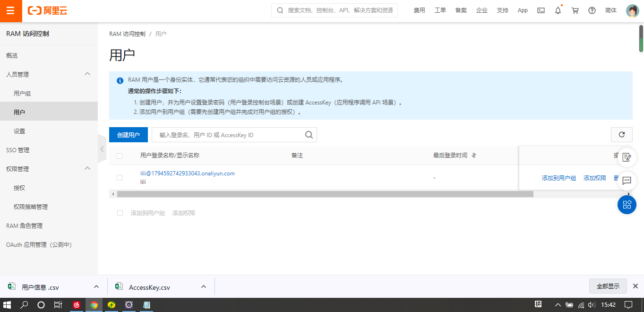Viewport: 644px width, 312px height.
Task: Click 添加到用户组 for lili row
Action: click(559, 178)
